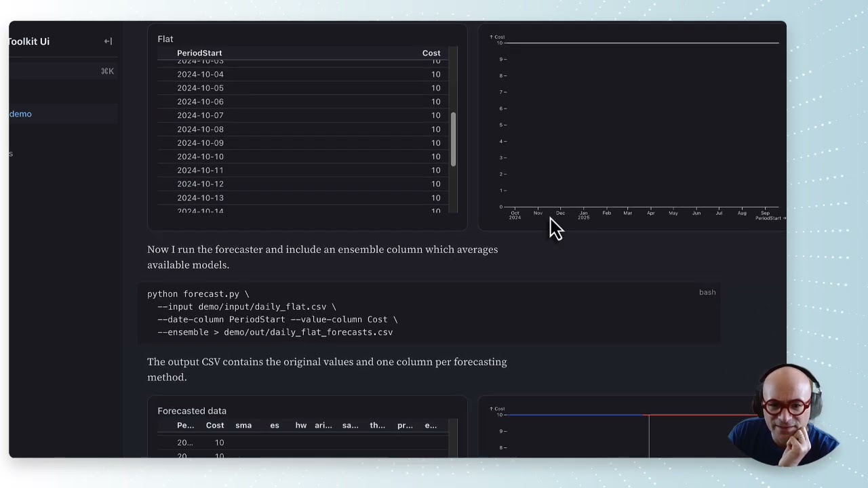Click the bash label on code block

coord(707,292)
